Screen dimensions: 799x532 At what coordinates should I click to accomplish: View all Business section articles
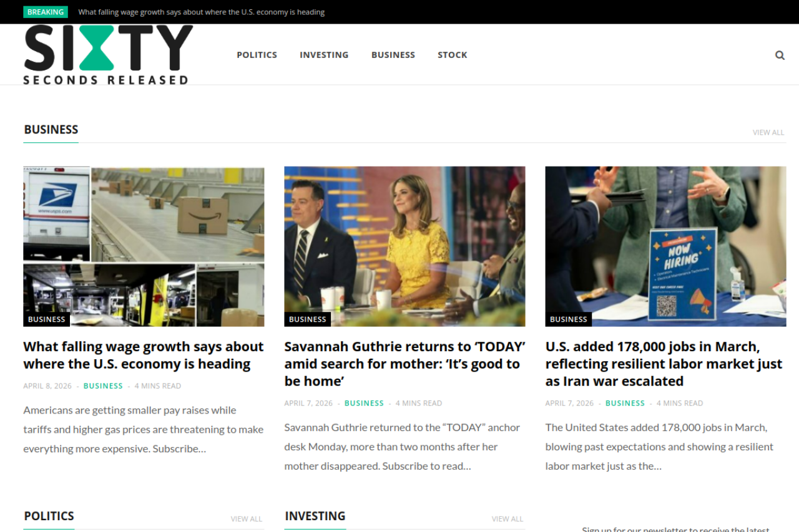click(768, 132)
